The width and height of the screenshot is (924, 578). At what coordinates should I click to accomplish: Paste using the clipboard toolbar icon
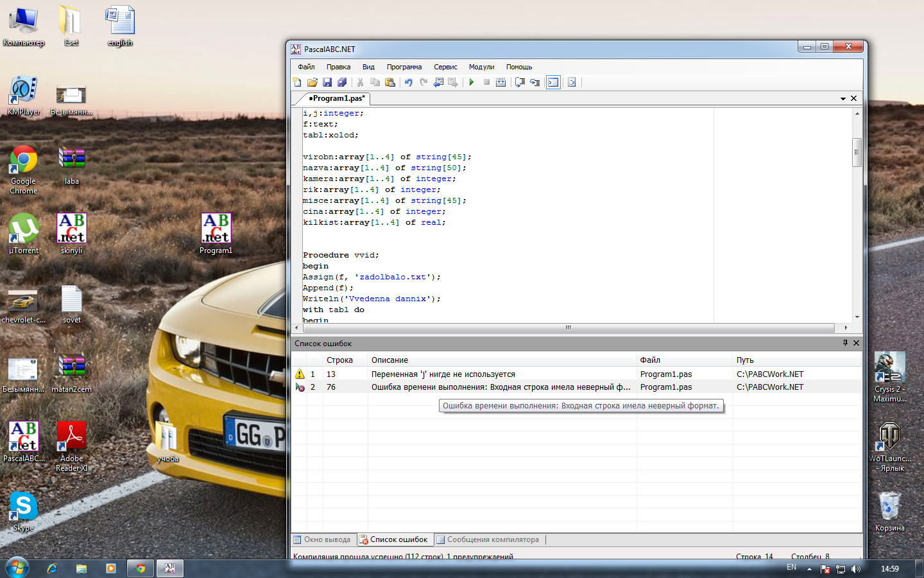click(x=390, y=82)
